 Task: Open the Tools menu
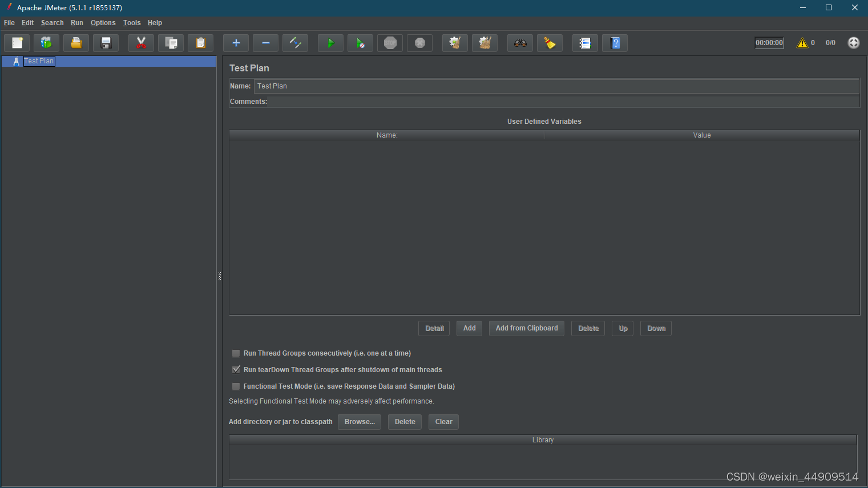(132, 23)
